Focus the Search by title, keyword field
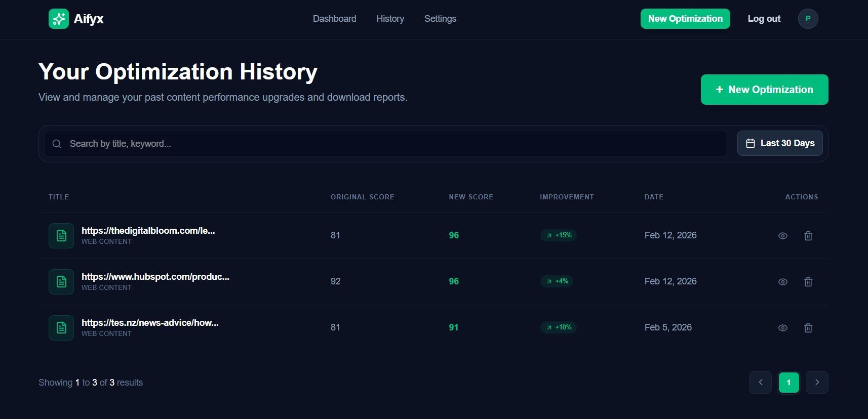This screenshot has width=868, height=419. tap(385, 144)
